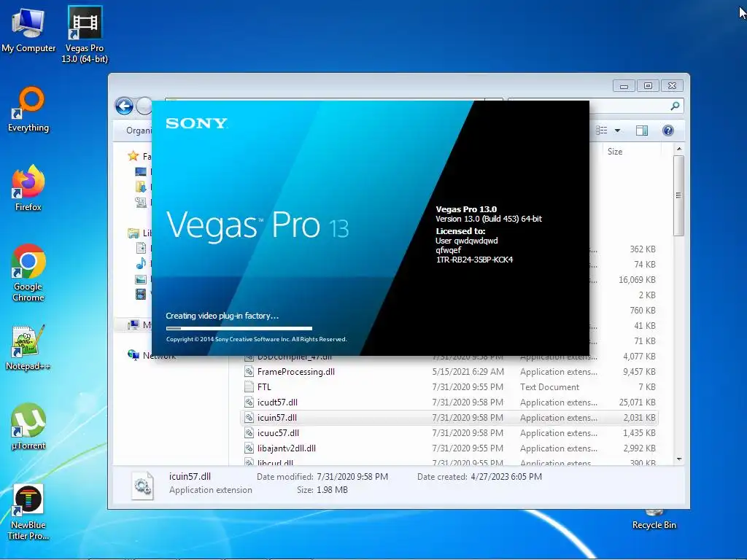Click the Date created value in details pane

(506, 476)
